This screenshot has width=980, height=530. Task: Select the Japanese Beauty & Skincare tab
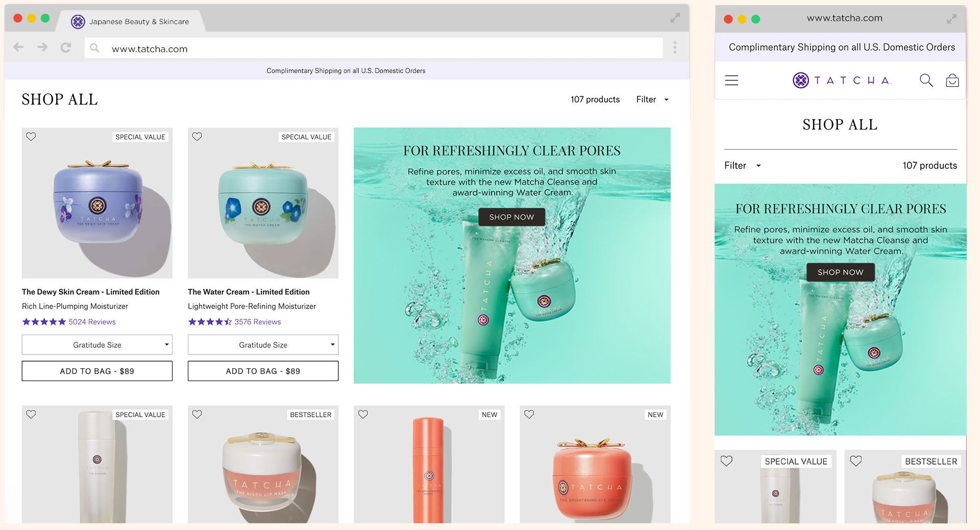tap(130, 21)
